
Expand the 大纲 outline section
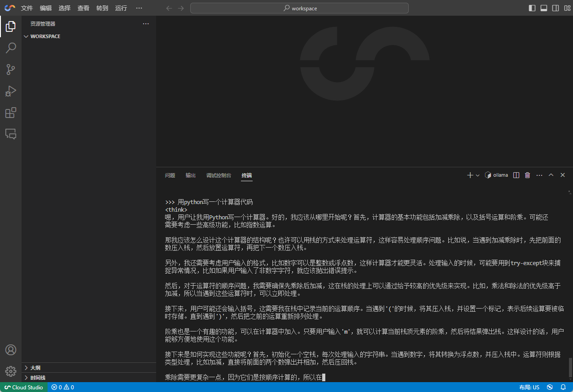pos(26,367)
